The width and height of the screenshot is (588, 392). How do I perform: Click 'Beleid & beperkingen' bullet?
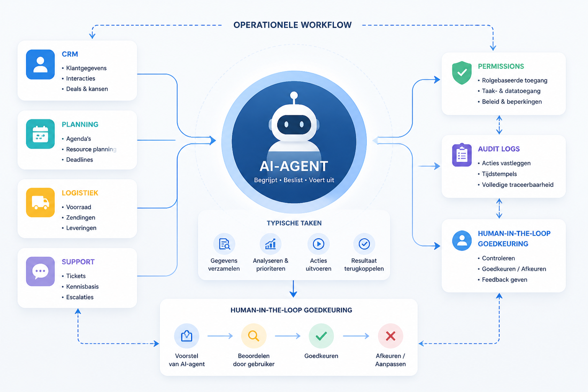[512, 102]
